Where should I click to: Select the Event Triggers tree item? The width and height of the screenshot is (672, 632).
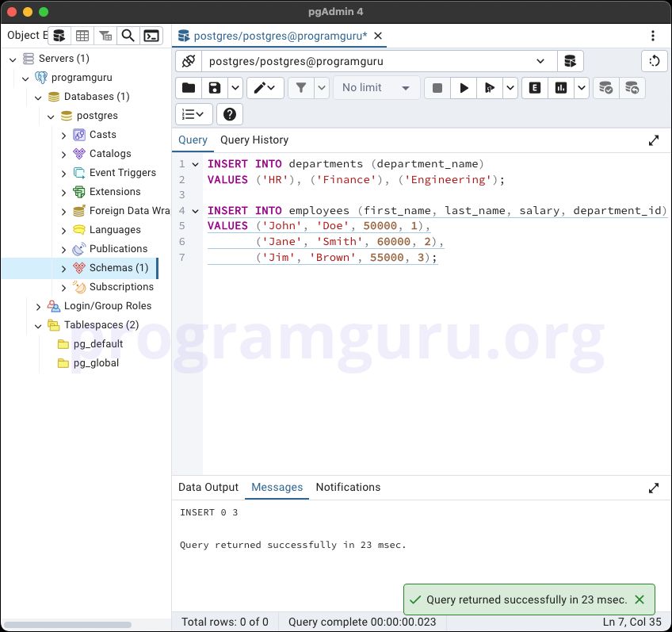point(123,172)
